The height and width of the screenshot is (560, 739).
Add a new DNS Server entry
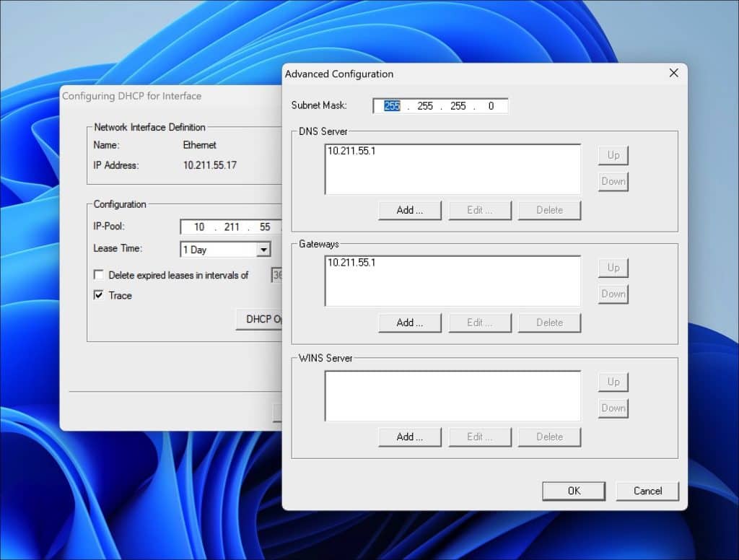pos(410,210)
